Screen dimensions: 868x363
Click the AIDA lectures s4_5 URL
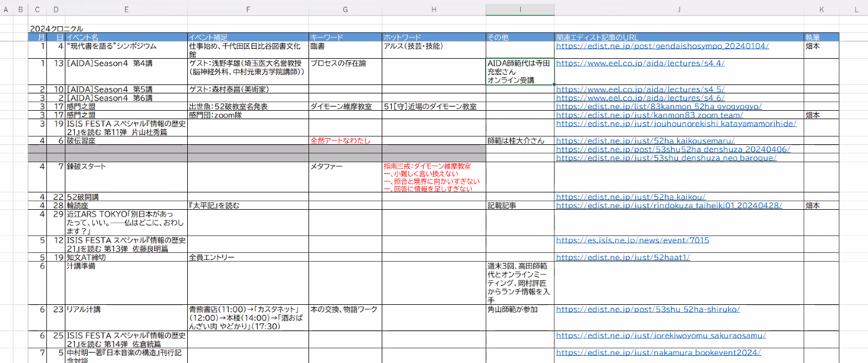pyautogui.click(x=640, y=89)
